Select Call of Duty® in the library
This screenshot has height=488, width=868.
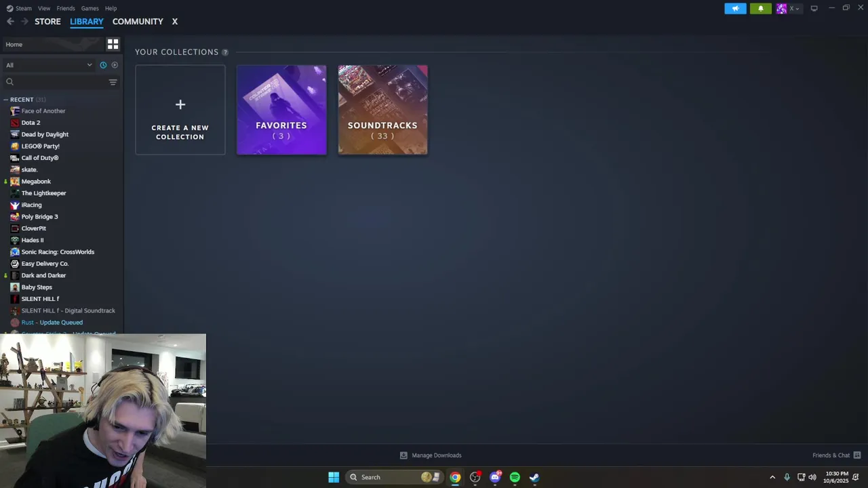click(40, 158)
